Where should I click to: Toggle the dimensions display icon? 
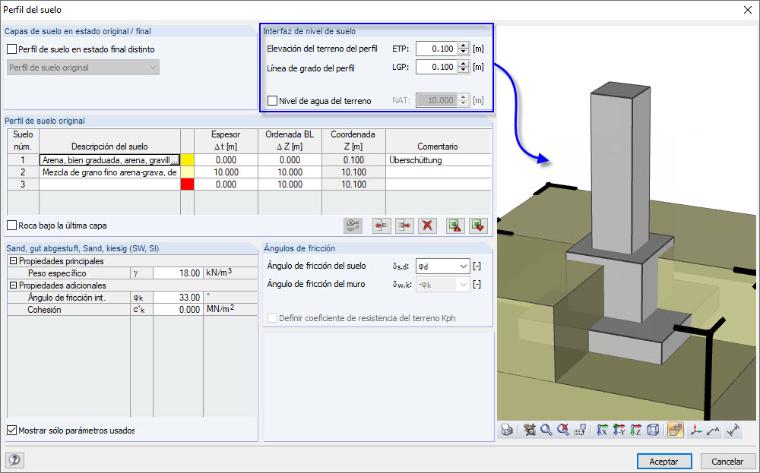tap(733, 430)
